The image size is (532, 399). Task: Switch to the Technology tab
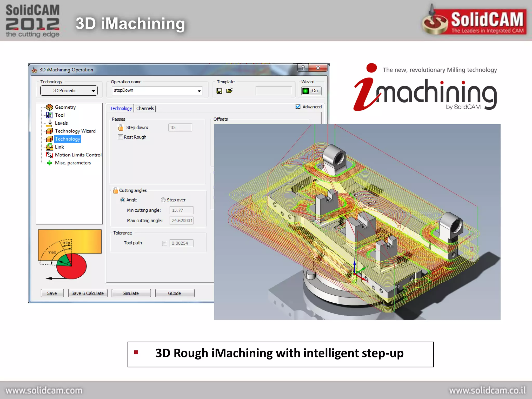point(121,108)
